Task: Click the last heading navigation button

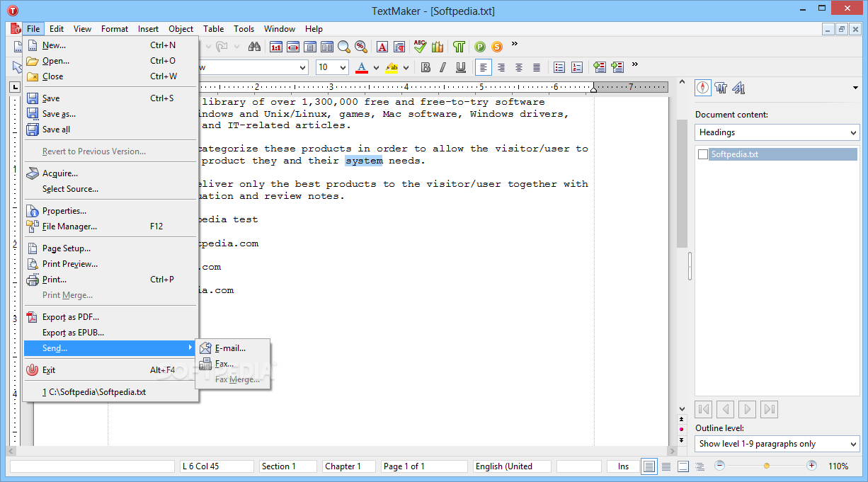Action: (770, 409)
